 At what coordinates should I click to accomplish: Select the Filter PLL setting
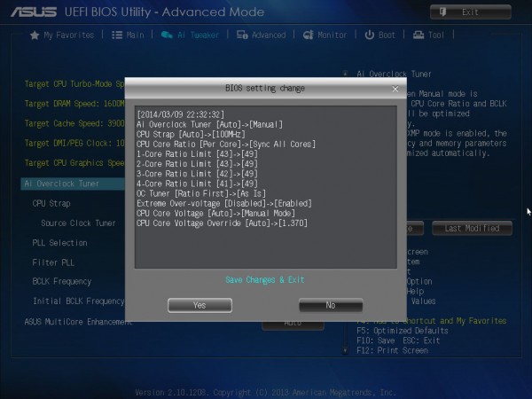(53, 262)
